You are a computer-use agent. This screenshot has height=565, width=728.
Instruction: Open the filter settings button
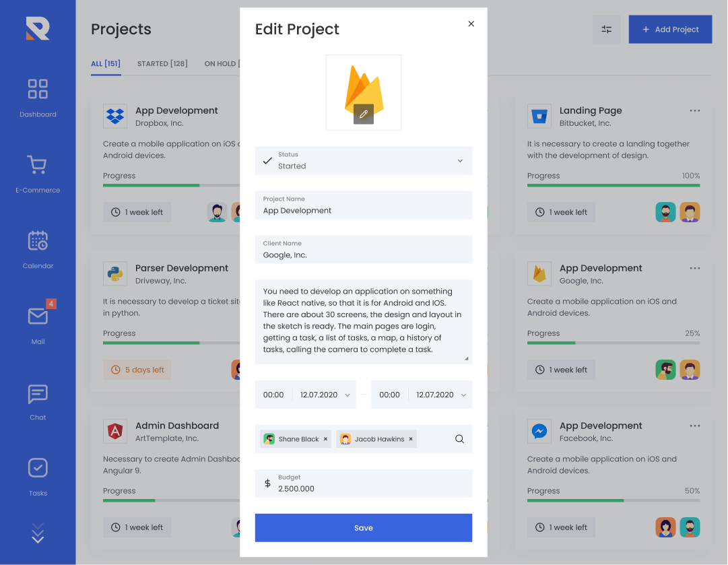(607, 30)
